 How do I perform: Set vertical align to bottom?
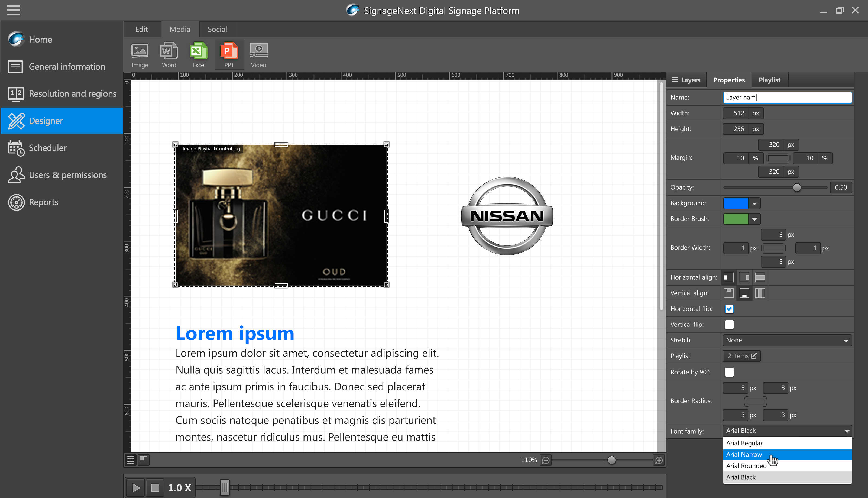click(x=744, y=293)
